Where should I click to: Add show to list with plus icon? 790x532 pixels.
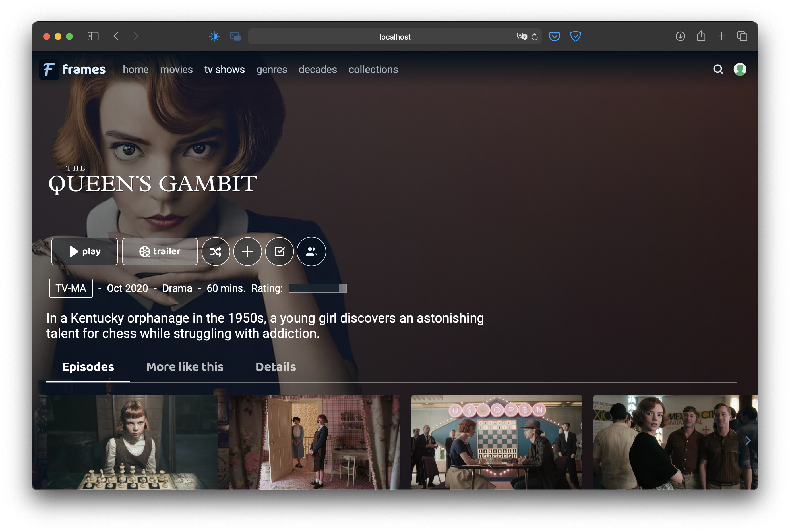point(247,252)
